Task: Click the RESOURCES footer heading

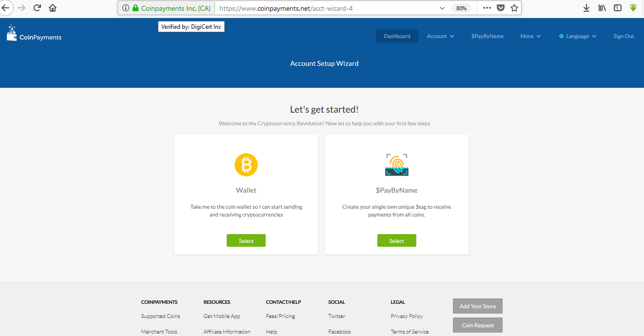Action: (x=217, y=302)
